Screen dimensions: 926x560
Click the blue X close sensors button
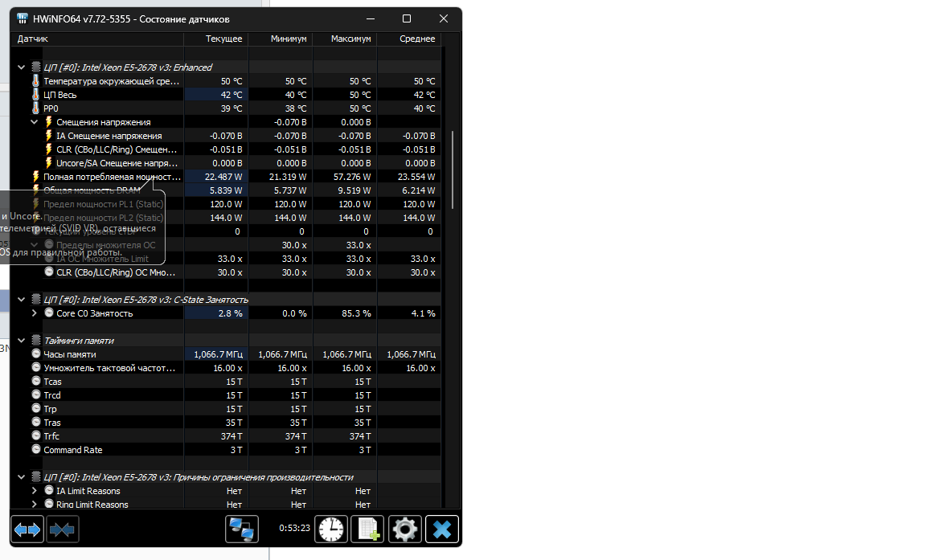coord(442,529)
